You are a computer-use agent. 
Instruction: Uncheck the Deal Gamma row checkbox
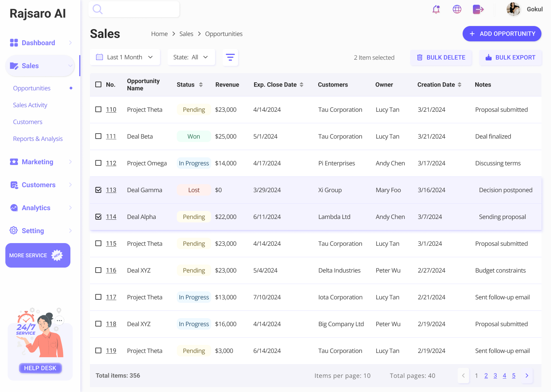(x=98, y=190)
